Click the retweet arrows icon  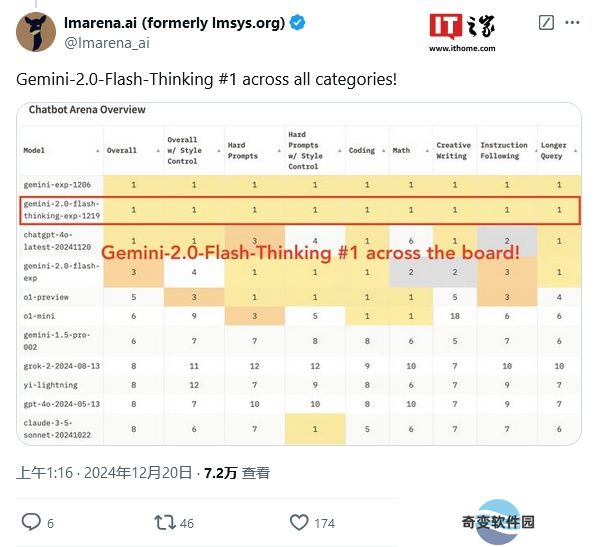coord(165,522)
